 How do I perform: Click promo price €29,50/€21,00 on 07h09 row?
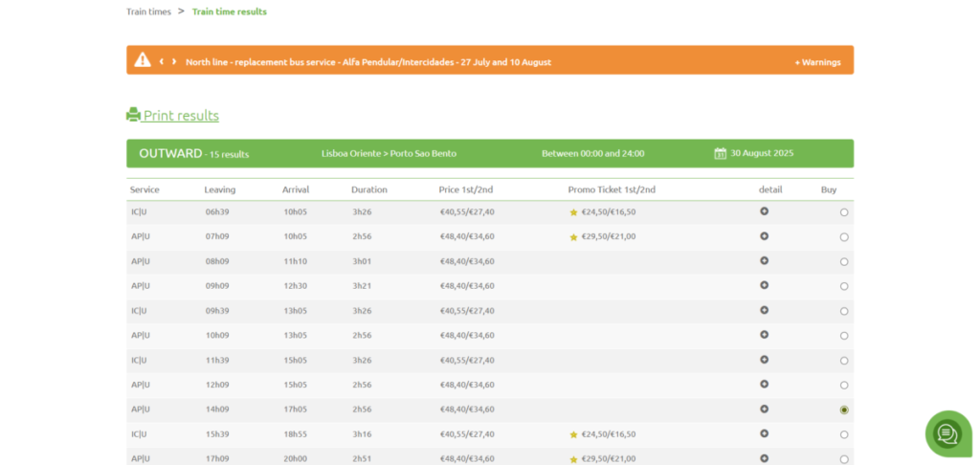pos(608,236)
